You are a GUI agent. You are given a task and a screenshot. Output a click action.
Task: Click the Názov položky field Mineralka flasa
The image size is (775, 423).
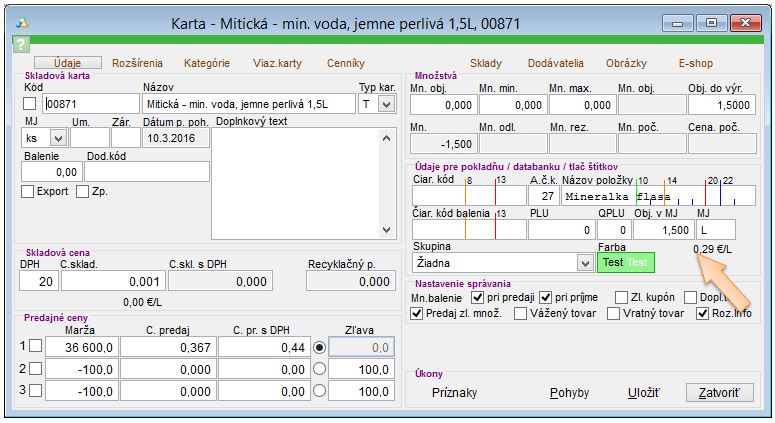point(658,196)
